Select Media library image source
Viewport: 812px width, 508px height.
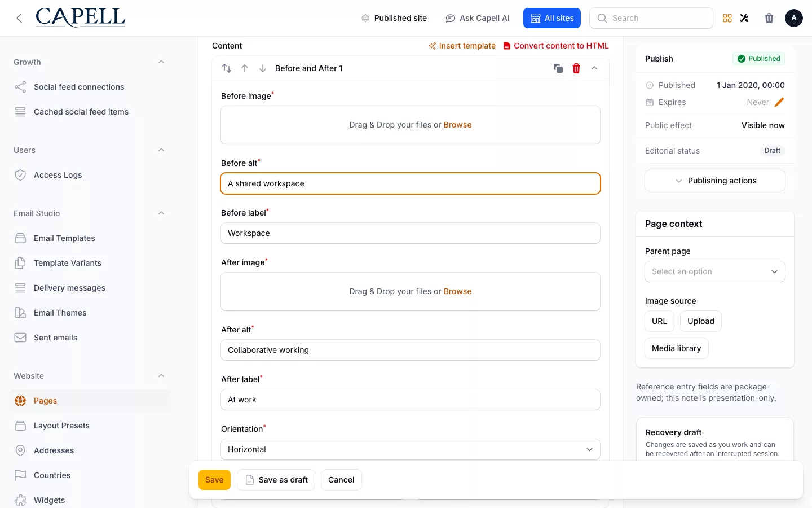(676, 348)
